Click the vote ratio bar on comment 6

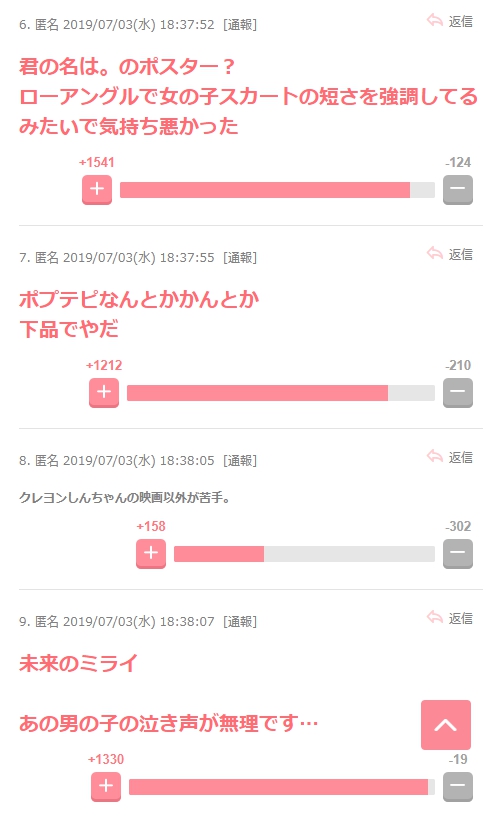tap(277, 190)
